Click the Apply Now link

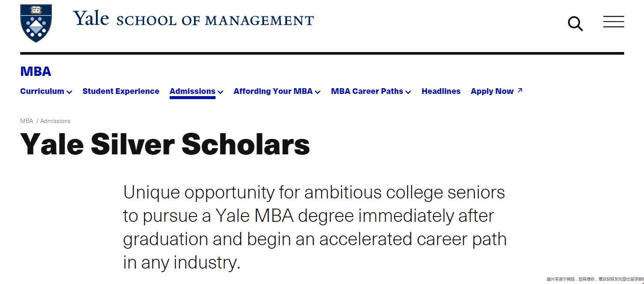pyautogui.click(x=492, y=91)
